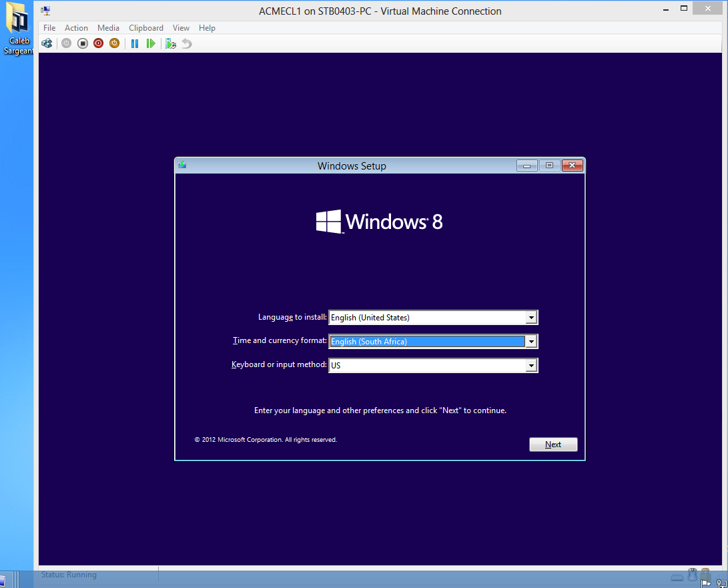Click the Windows Setup title bar icon

click(x=182, y=165)
